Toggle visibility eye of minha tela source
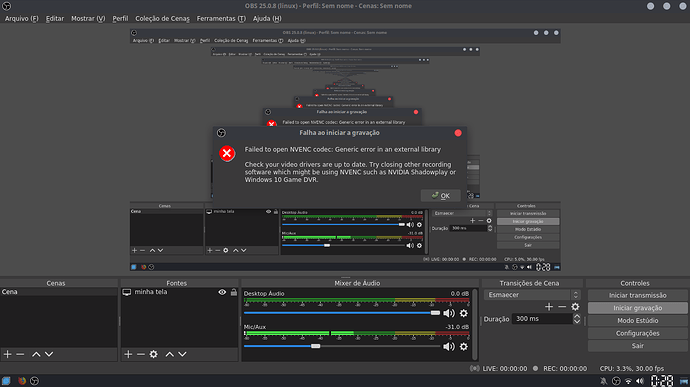This screenshot has height=387, width=690. [x=222, y=292]
